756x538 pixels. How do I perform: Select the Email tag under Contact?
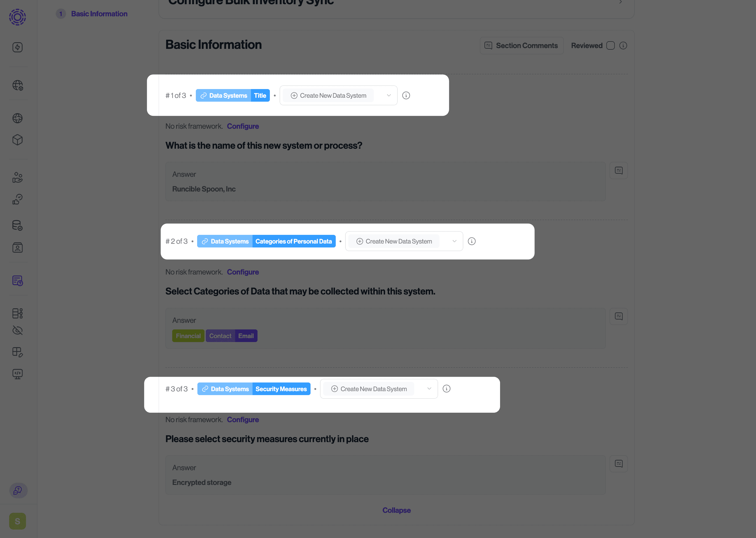point(246,335)
